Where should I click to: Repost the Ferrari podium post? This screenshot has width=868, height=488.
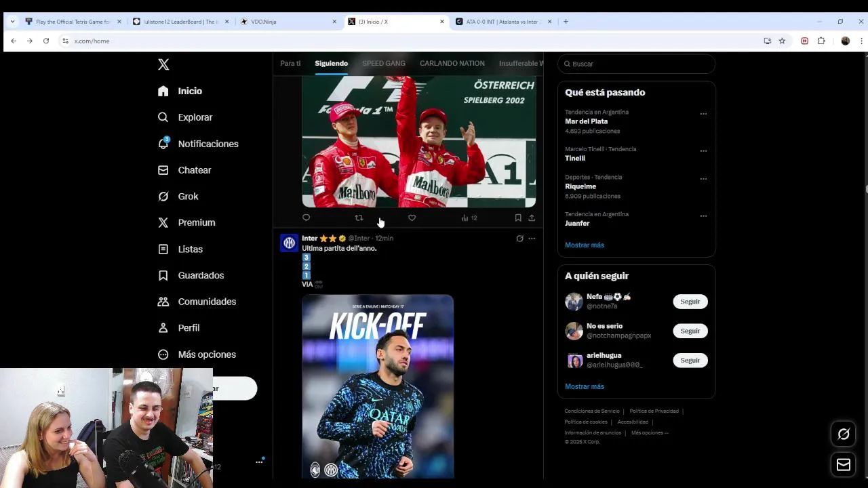point(359,218)
